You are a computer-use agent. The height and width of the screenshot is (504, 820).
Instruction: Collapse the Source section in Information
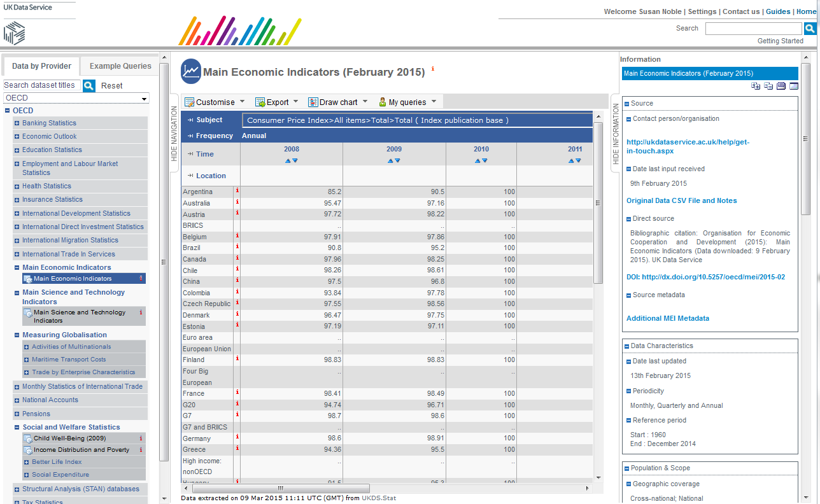point(626,104)
